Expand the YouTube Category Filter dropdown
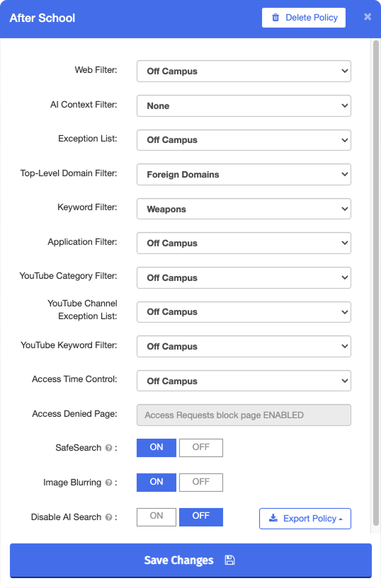 (244, 277)
